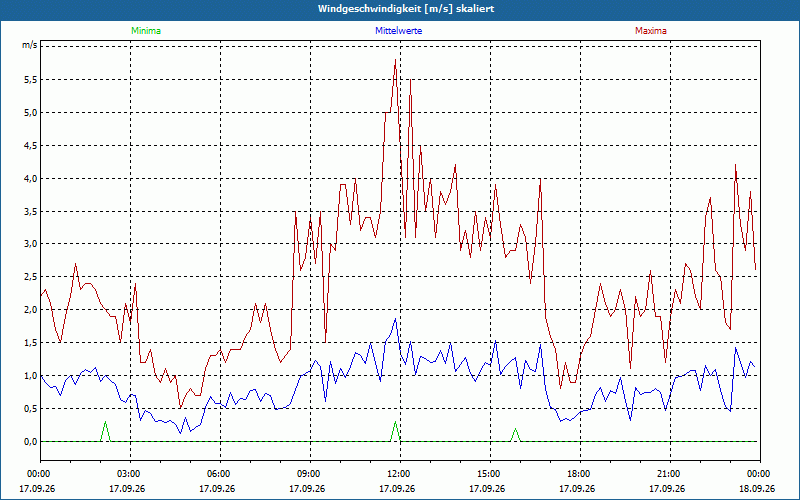Click the 2,5 y-axis value

tap(31, 277)
